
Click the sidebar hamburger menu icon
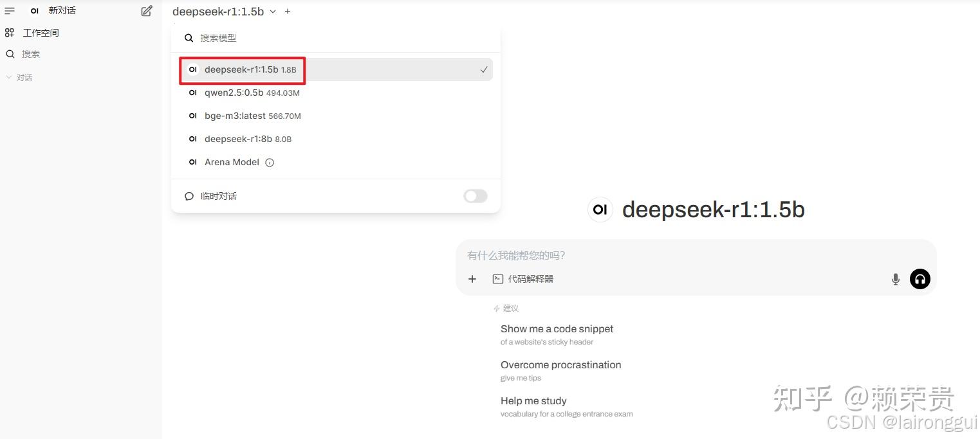(x=10, y=11)
